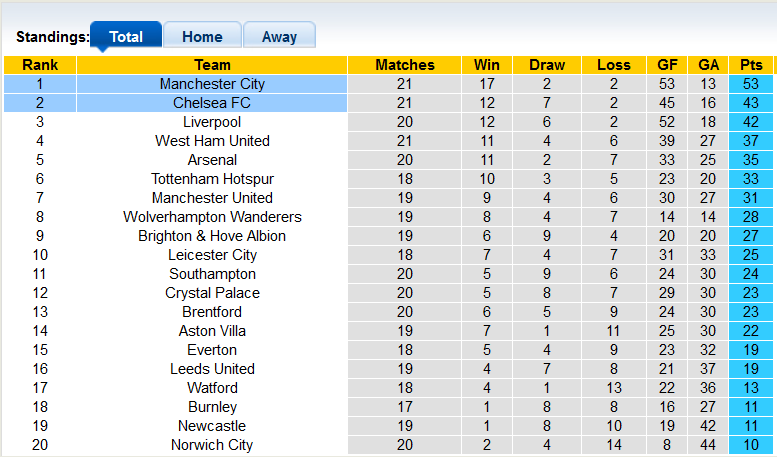Click the Manchester City team link

(x=212, y=84)
